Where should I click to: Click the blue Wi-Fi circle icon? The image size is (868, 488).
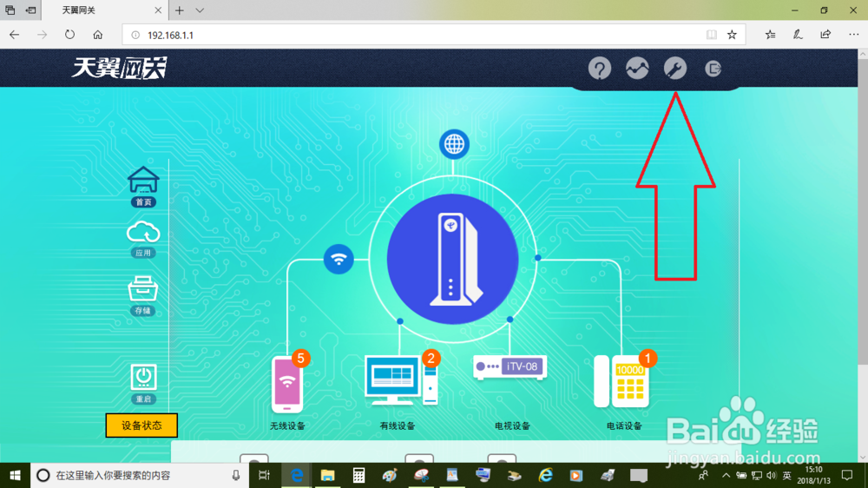(339, 259)
